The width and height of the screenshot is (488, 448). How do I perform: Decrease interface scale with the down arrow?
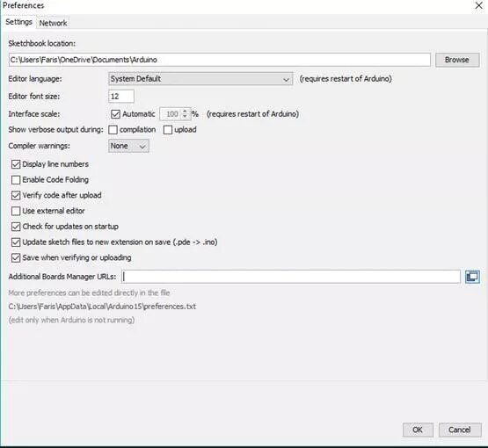coord(185,117)
